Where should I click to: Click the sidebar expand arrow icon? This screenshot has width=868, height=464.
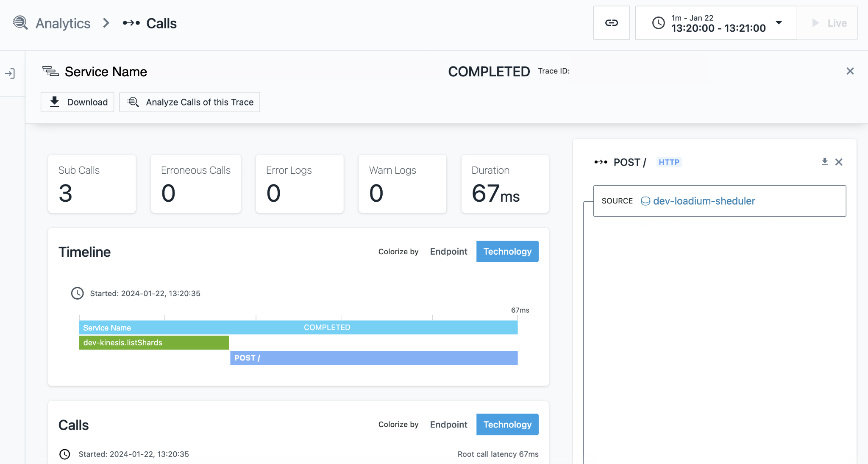click(10, 74)
